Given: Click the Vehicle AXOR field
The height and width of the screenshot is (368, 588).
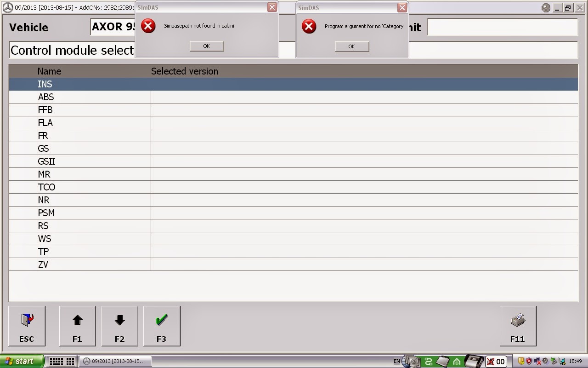Looking at the screenshot, I should click(x=113, y=27).
